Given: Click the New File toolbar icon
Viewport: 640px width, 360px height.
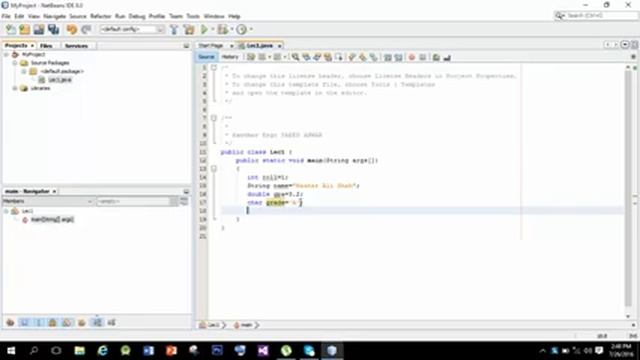Looking at the screenshot, I should tap(11, 29).
